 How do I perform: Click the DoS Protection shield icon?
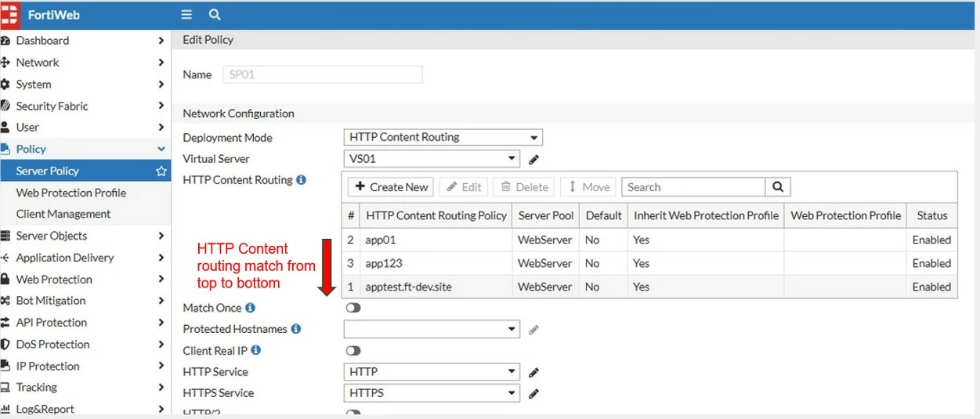(5, 345)
